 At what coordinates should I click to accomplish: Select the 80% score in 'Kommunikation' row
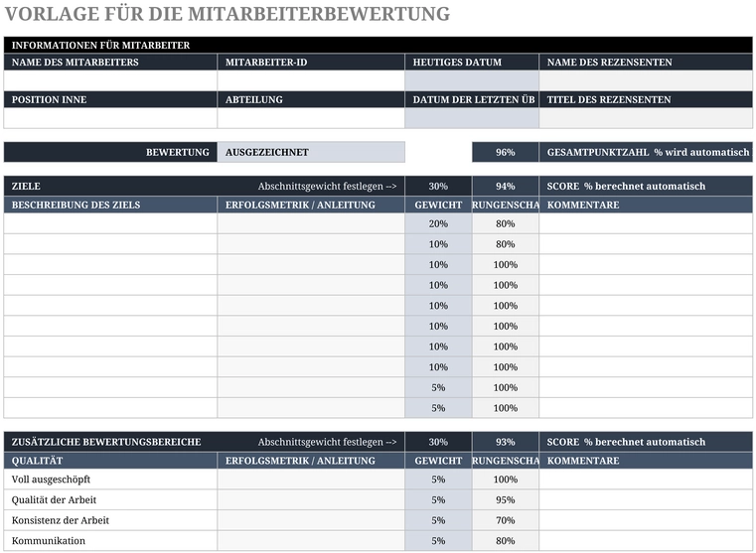(x=506, y=540)
